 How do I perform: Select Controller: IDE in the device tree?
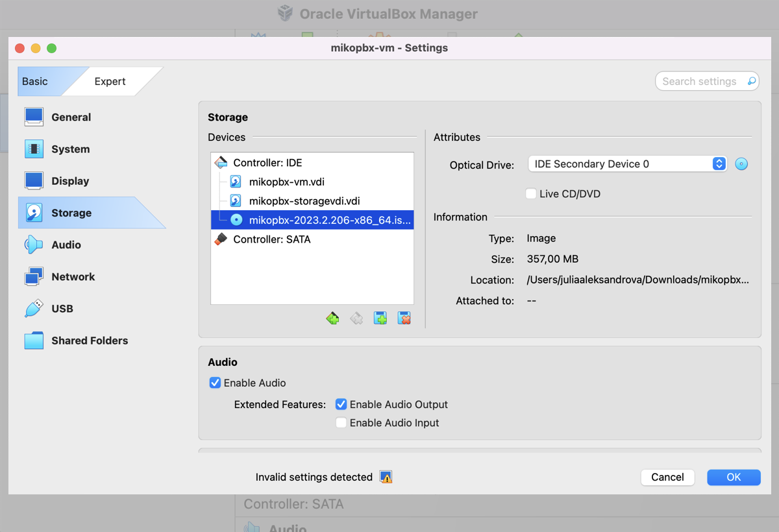[267, 163]
